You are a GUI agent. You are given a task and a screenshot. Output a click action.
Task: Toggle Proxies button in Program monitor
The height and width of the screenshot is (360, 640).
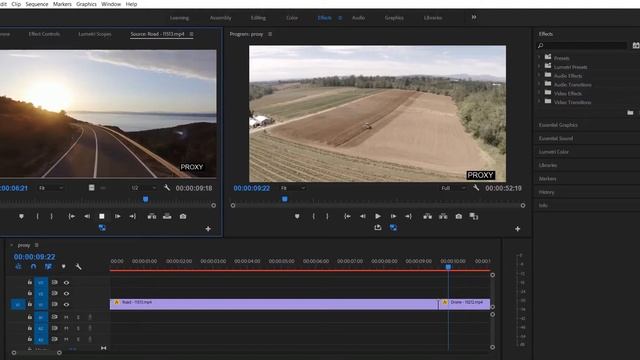point(393,227)
